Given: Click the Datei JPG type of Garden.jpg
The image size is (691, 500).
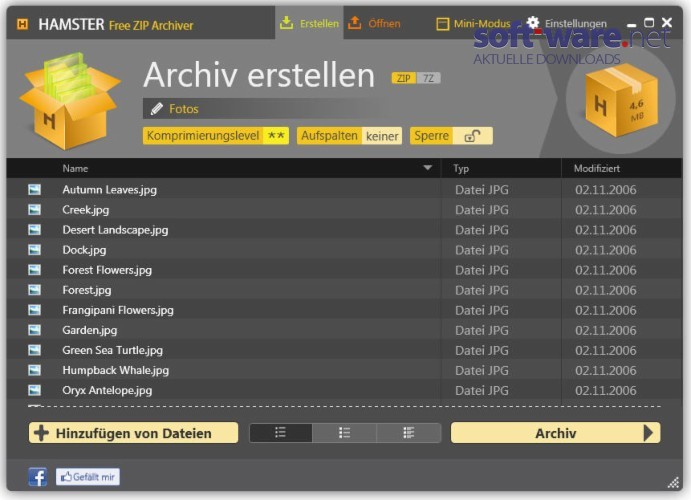Looking at the screenshot, I should click(x=482, y=330).
